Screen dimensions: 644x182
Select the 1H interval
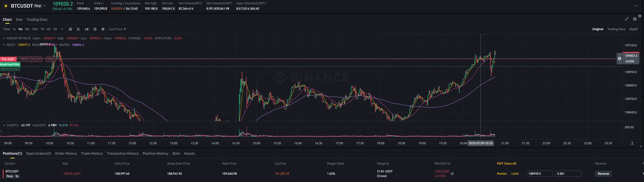coord(42,29)
